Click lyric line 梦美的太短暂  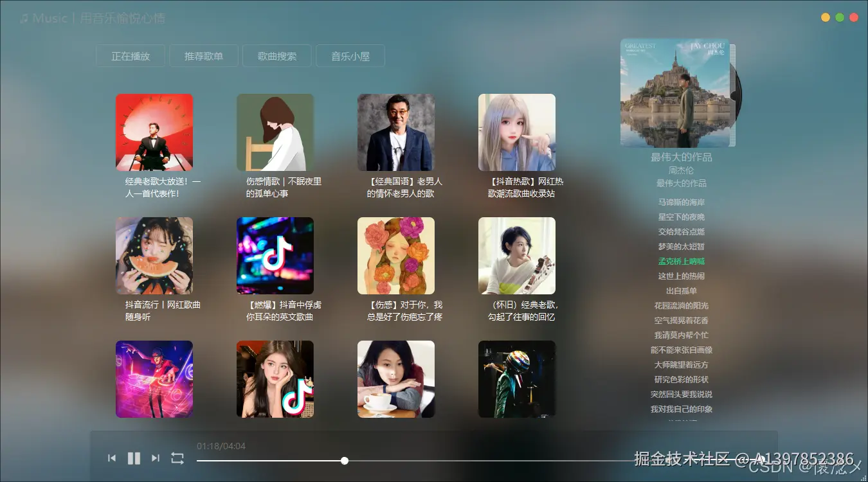pos(682,246)
